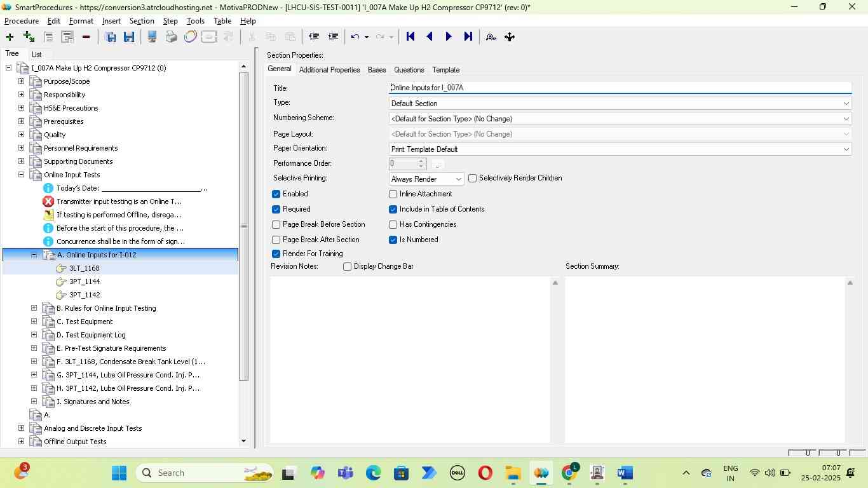Click the outdent icon
The image size is (868, 488).
pos(313,37)
